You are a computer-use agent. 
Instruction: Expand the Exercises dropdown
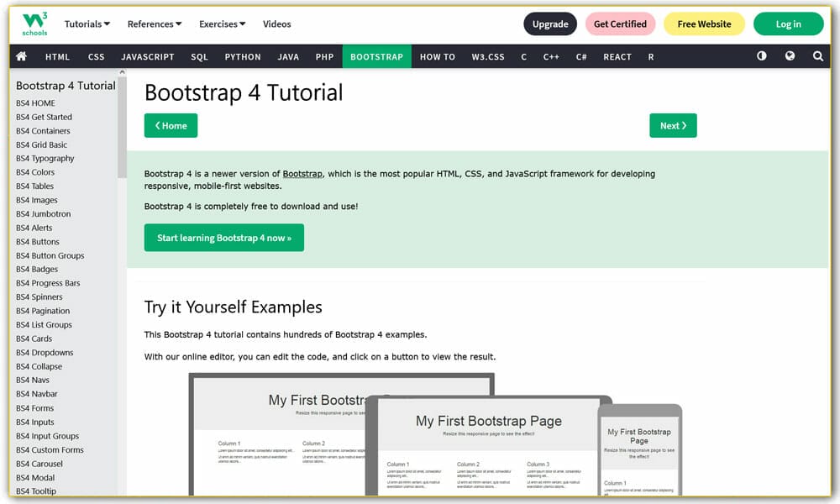(222, 24)
